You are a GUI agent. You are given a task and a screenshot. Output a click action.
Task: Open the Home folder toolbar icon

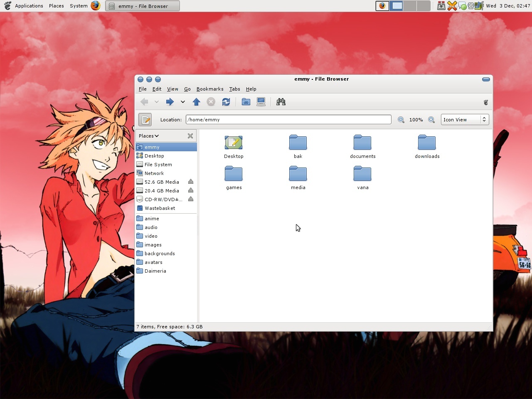click(x=246, y=102)
